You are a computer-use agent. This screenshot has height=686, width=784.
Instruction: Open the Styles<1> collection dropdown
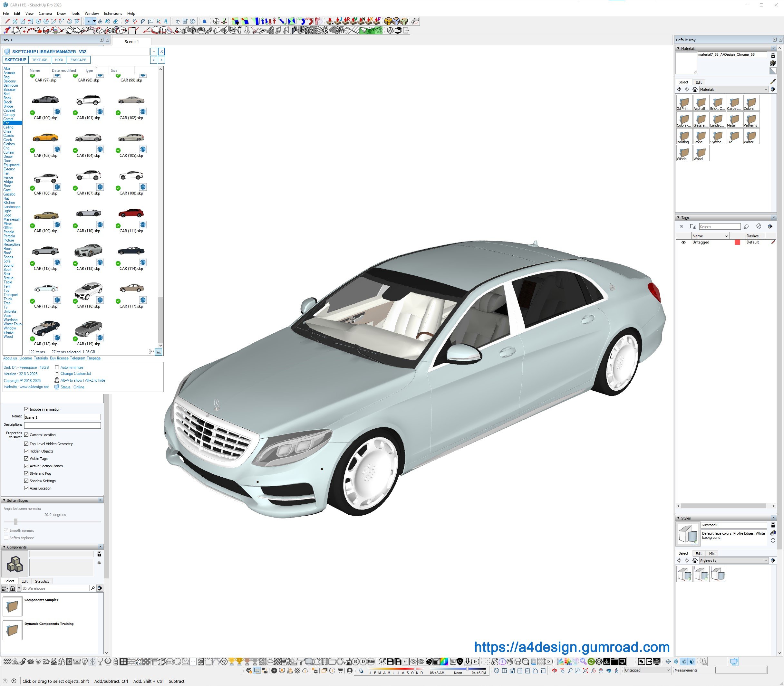point(766,560)
